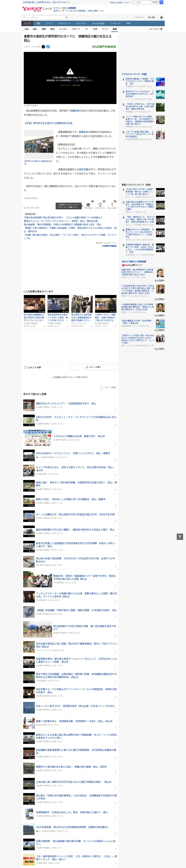Open article 備前市美術館が7月12日に開館へ
Viewport: 186px width, 868px height.
(75, 530)
